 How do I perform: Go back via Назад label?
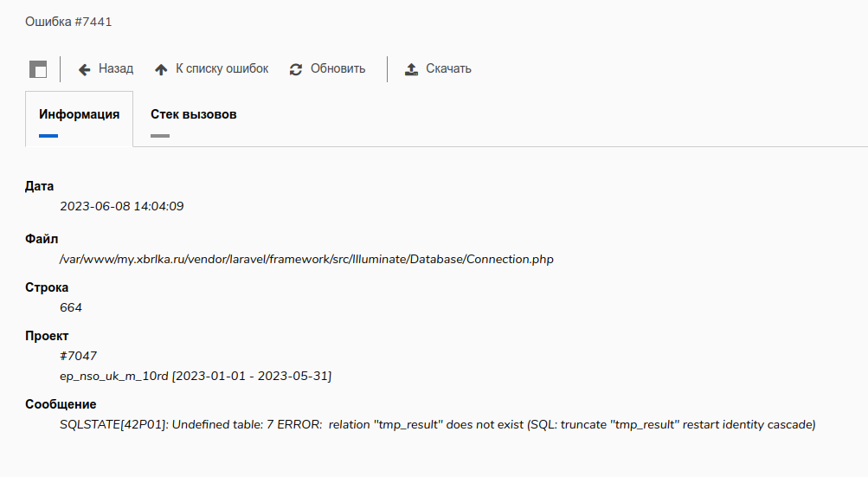[x=116, y=68]
